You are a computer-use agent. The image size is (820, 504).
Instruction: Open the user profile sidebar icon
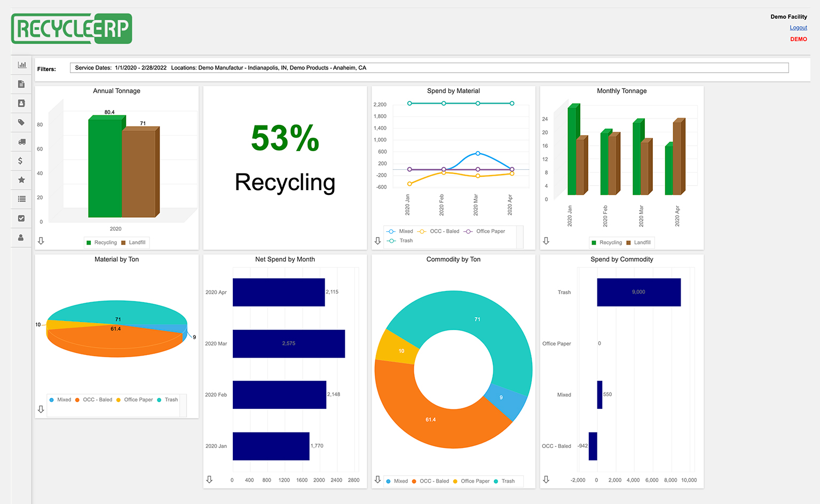[21, 238]
